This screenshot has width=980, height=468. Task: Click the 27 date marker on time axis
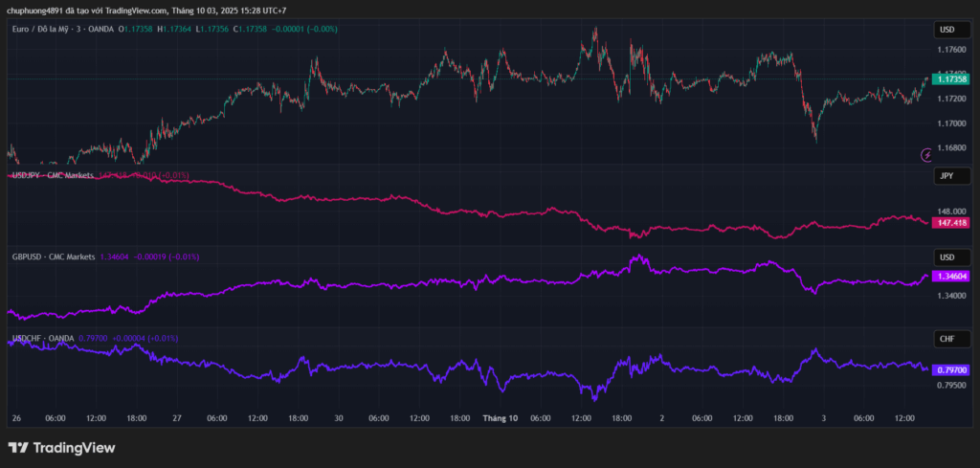[x=177, y=418]
